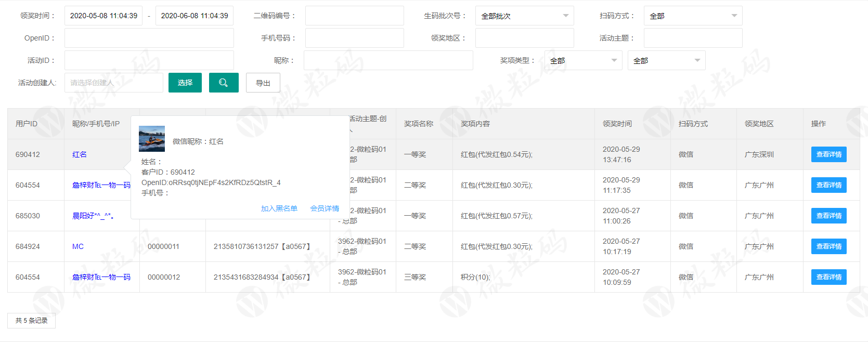Expand the 扫码方式 dropdown

pyautogui.click(x=693, y=16)
